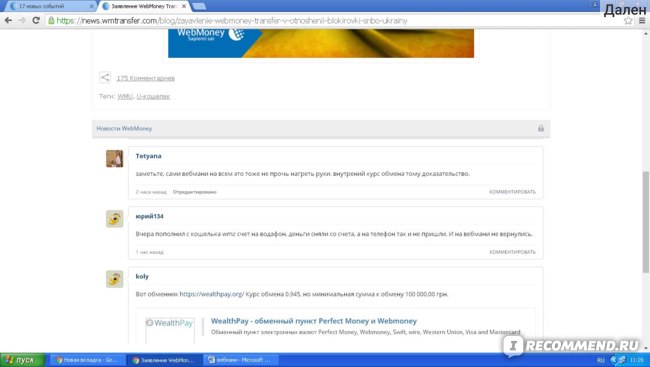Click КОММЕНТИРОВАТЬ under Tetyana's comment
This screenshot has height=367, width=650.
tap(512, 192)
